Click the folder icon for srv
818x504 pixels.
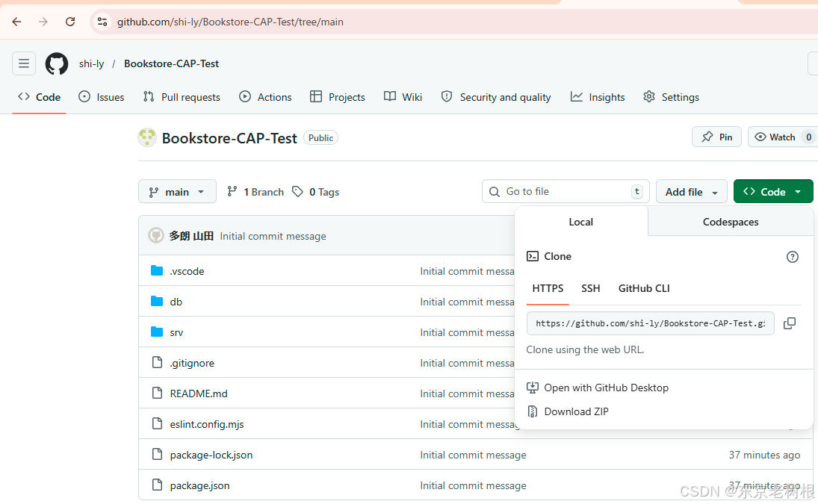tap(157, 332)
